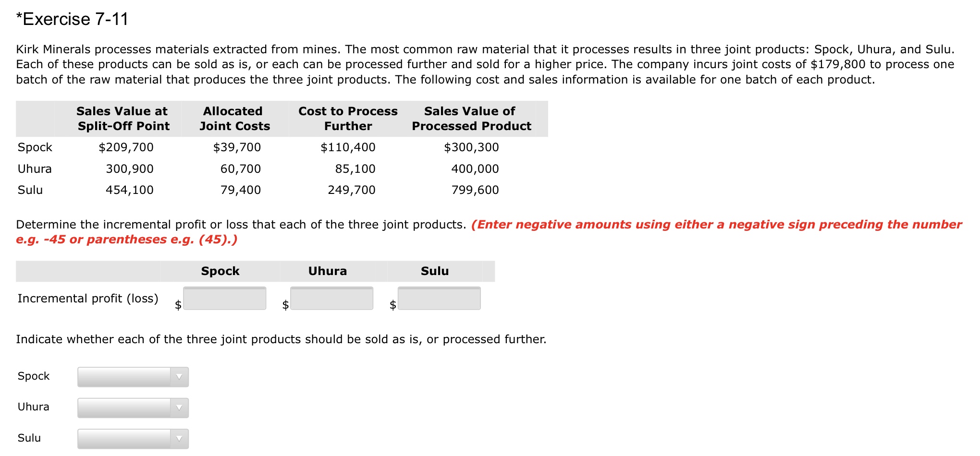Click the Uhura incremental profit input field
The width and height of the screenshot is (980, 456).
[x=332, y=298]
